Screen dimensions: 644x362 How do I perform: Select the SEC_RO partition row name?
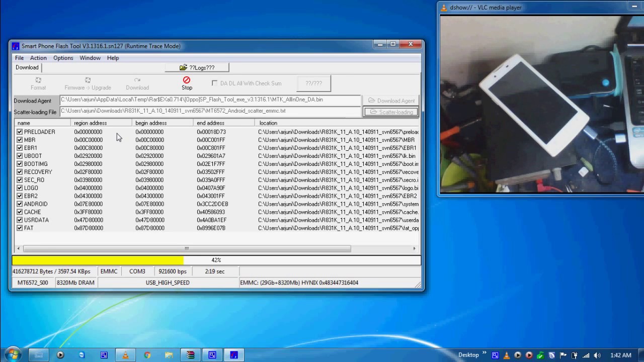(34, 180)
